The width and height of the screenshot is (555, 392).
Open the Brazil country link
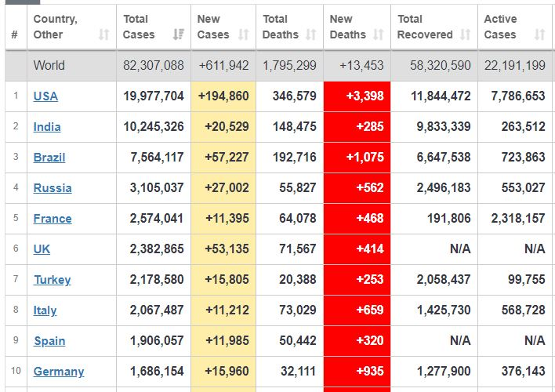[49, 157]
